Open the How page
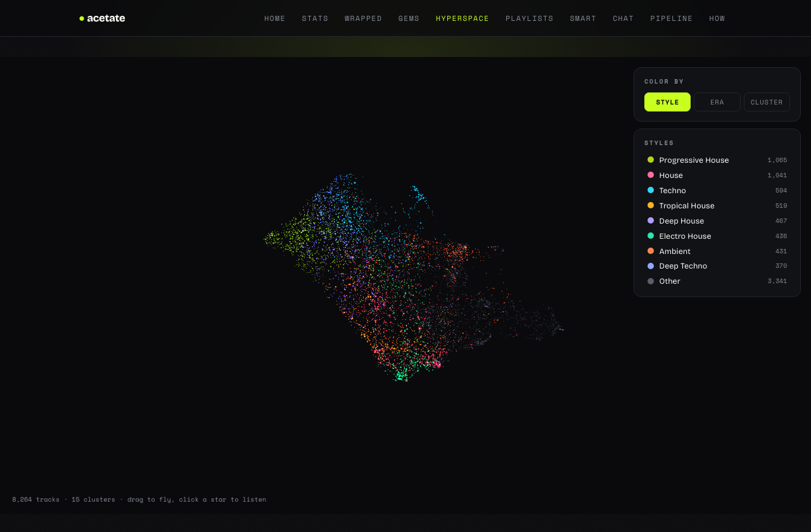811x532 pixels. [717, 18]
